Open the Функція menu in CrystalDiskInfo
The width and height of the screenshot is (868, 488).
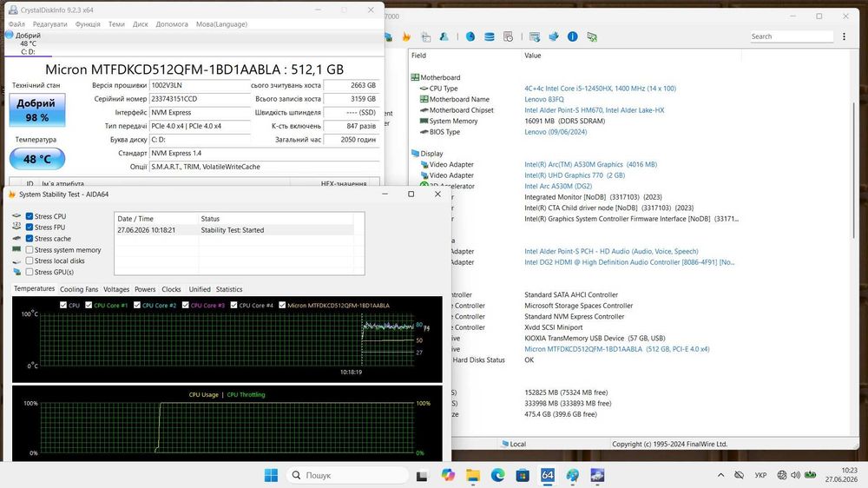[x=88, y=24]
